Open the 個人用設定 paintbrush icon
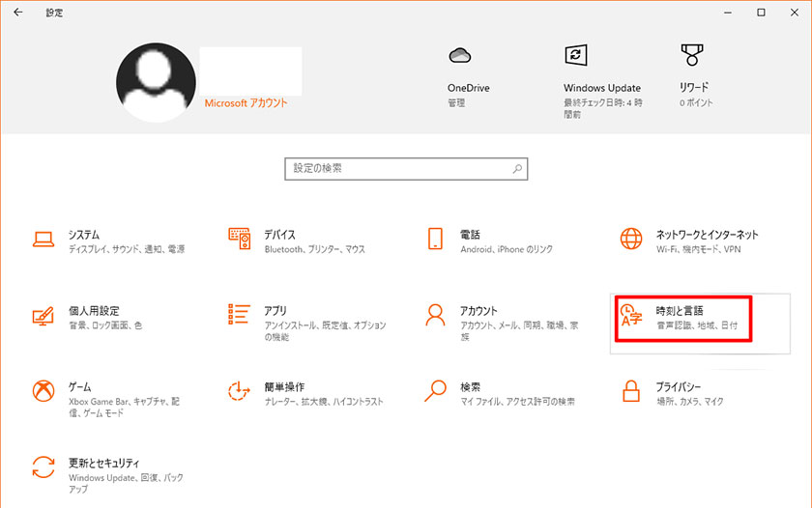The image size is (812, 508). pos(43,316)
